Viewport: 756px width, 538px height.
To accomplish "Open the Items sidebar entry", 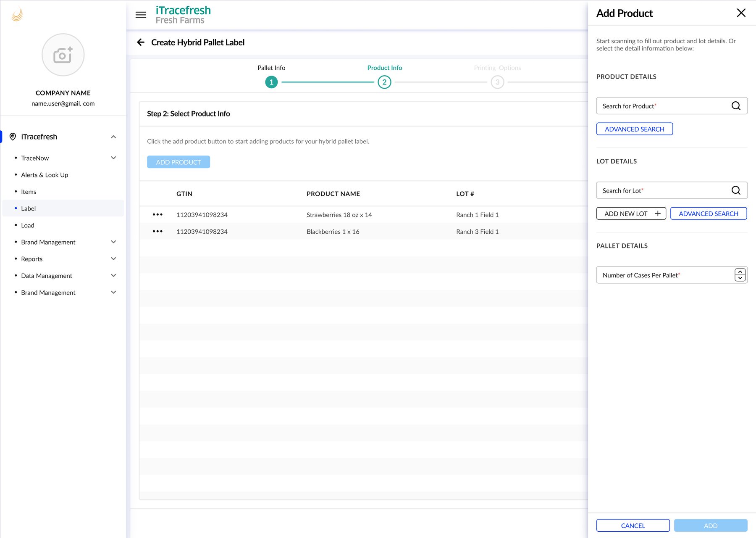I will tap(29, 192).
